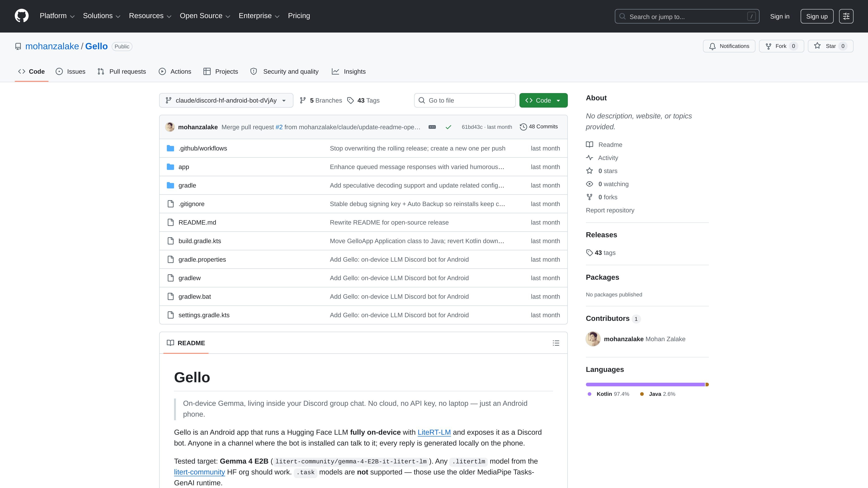Click the eye icon beside 0 watching
The image size is (868, 488).
(x=589, y=184)
